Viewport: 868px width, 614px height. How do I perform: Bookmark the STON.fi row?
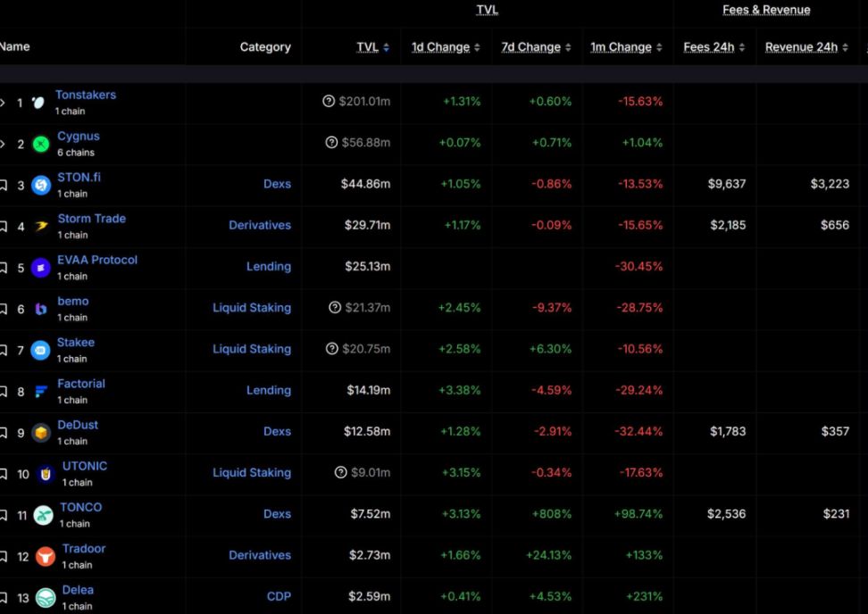pos(4,186)
